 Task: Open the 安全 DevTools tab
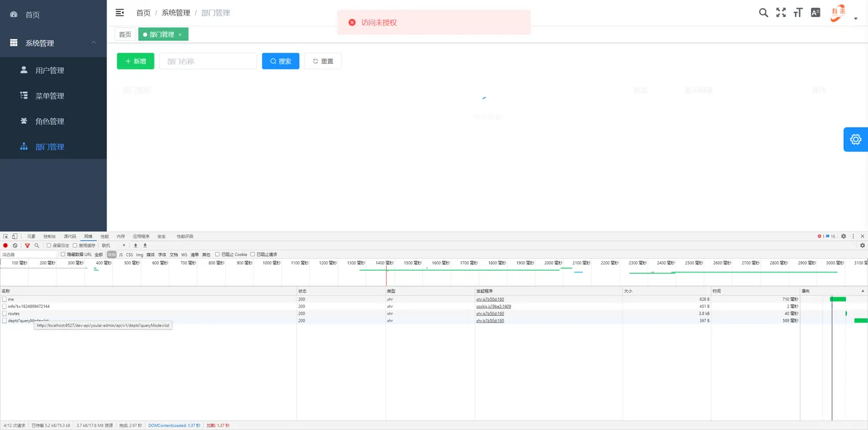pyautogui.click(x=161, y=236)
